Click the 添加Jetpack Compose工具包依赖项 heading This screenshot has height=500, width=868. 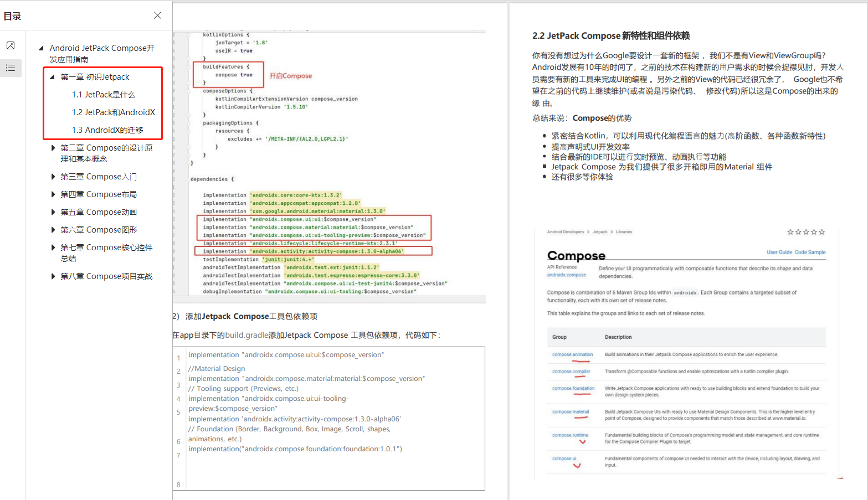coord(251,316)
